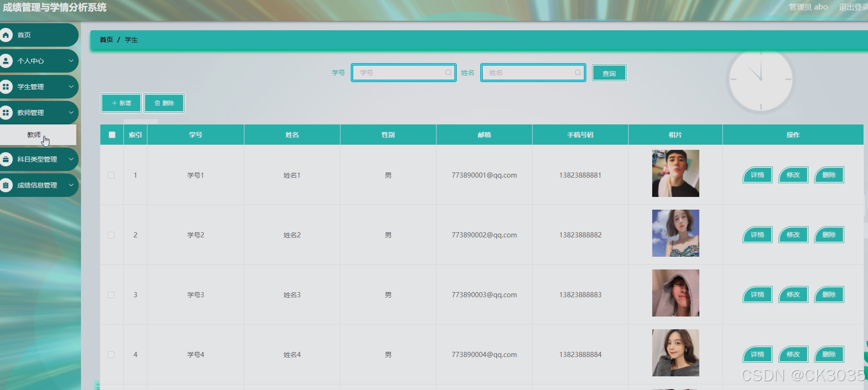Click the briefcase icon beside 科目类型管理
This screenshot has height=390, width=868.
tap(6, 159)
